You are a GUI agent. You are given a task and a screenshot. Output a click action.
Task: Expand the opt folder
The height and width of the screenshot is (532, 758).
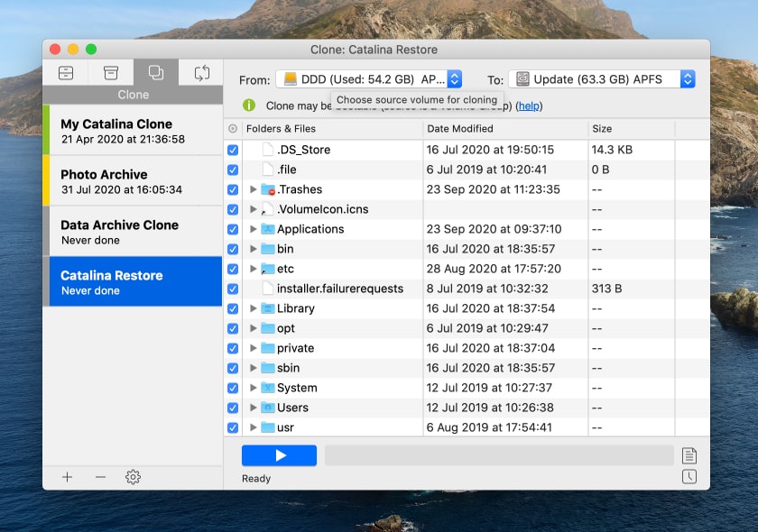click(x=253, y=328)
